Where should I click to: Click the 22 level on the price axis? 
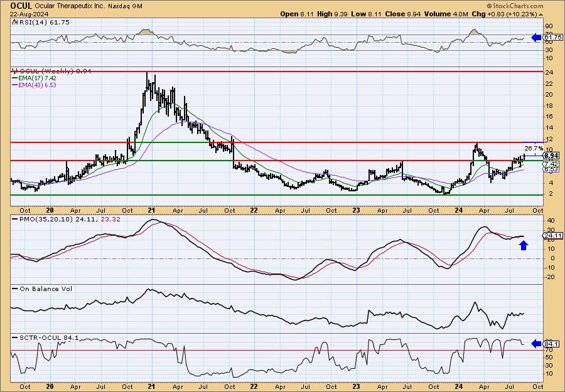[549, 84]
